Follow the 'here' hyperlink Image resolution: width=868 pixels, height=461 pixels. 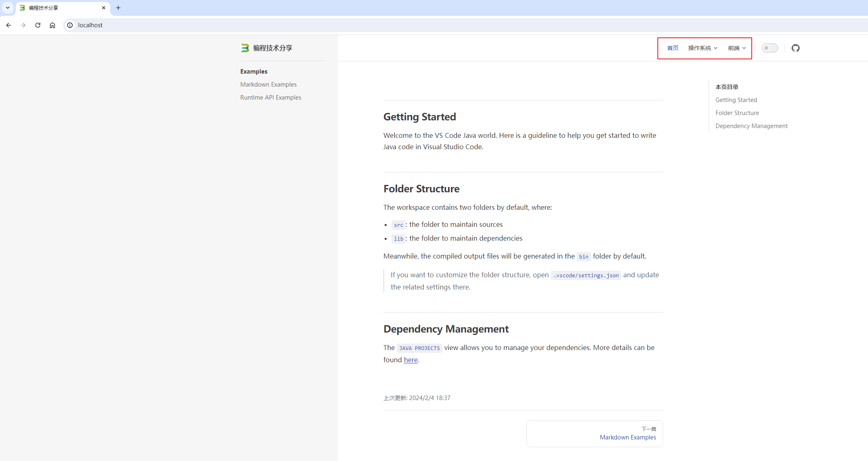click(x=410, y=360)
